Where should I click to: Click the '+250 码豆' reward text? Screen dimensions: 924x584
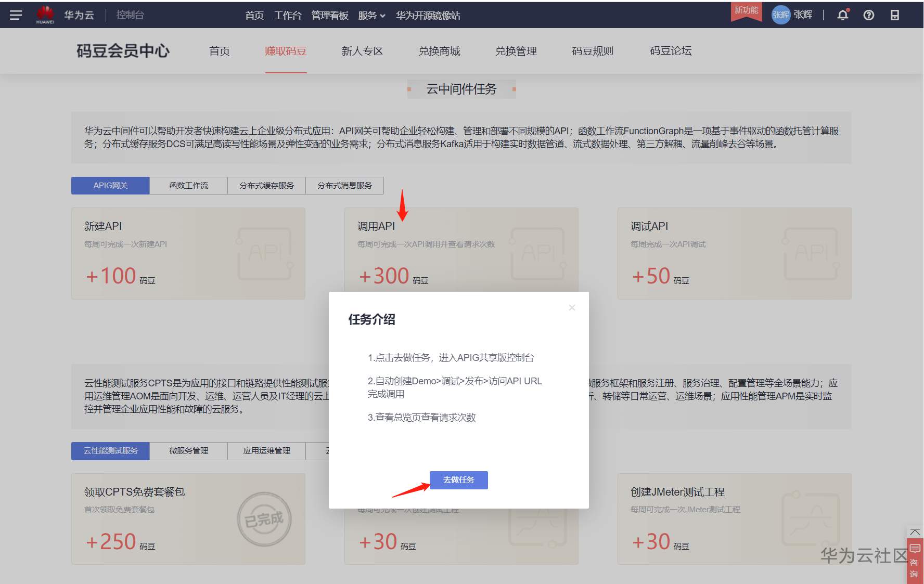(120, 541)
